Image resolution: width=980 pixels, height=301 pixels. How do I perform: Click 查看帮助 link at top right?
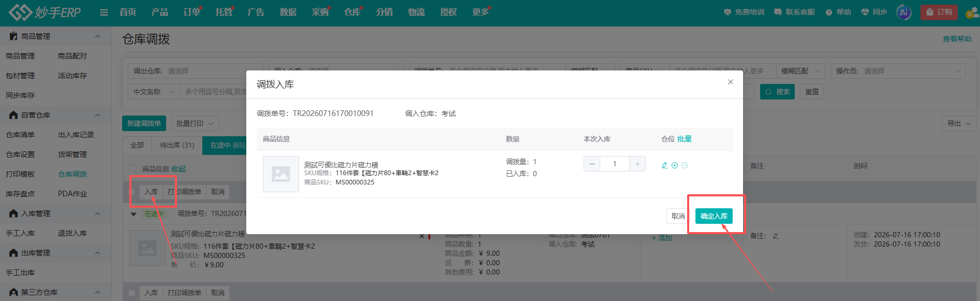957,39
